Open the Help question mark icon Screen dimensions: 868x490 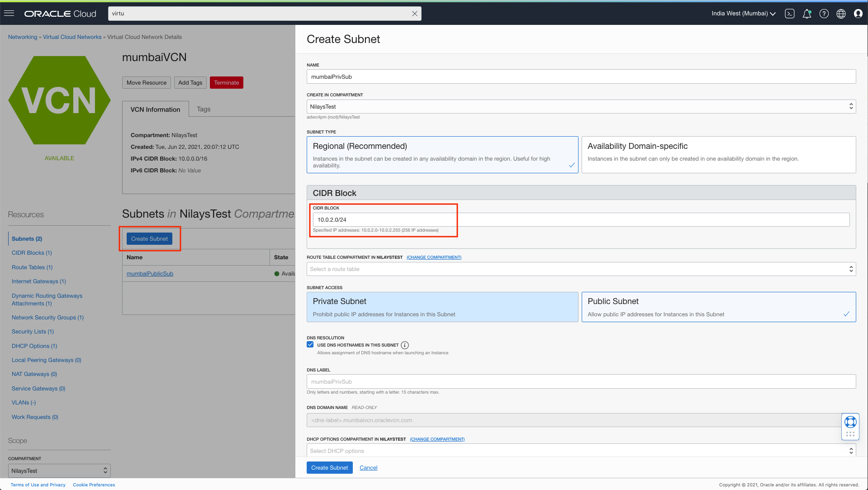[x=824, y=14]
